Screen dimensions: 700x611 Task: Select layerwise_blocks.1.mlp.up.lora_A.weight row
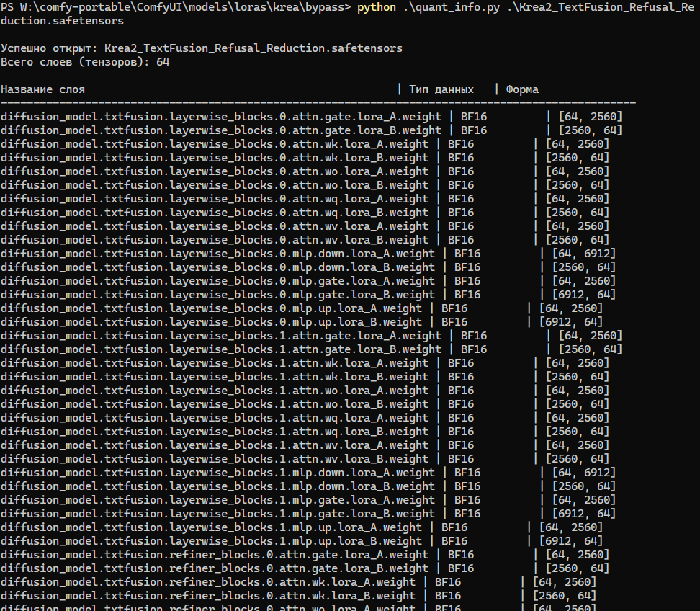(302, 527)
